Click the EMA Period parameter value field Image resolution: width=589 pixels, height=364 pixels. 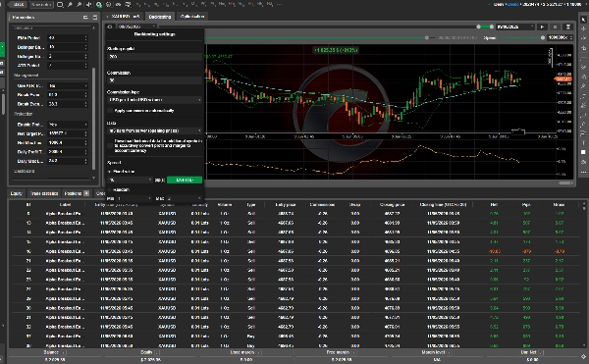point(68,38)
